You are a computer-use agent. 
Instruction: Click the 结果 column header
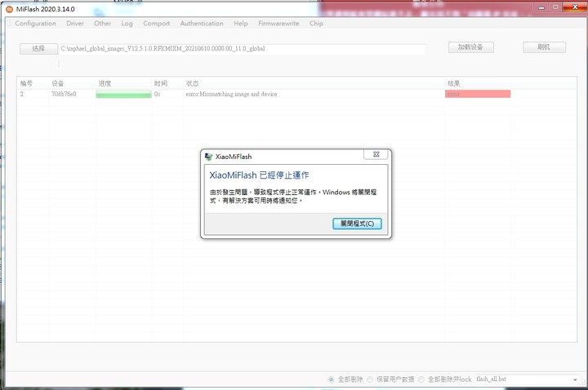coord(454,83)
